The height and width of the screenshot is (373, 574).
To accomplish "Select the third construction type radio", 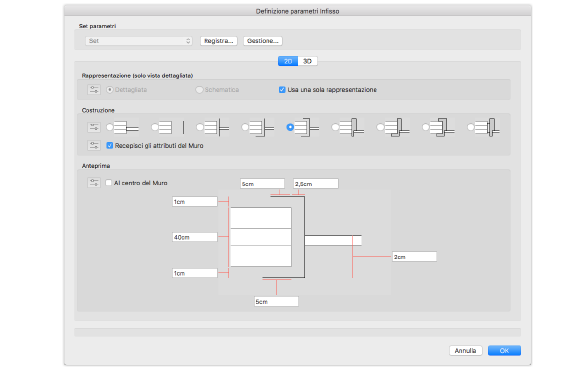I will coord(200,127).
